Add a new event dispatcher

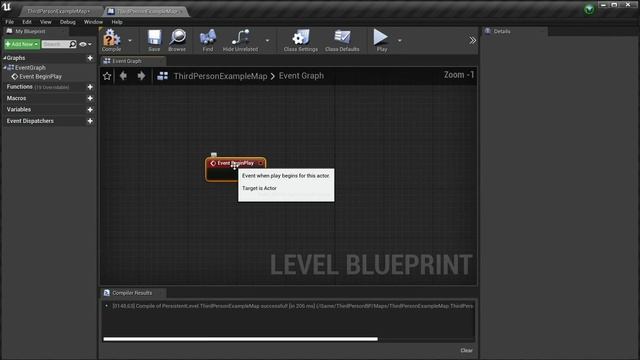point(90,121)
